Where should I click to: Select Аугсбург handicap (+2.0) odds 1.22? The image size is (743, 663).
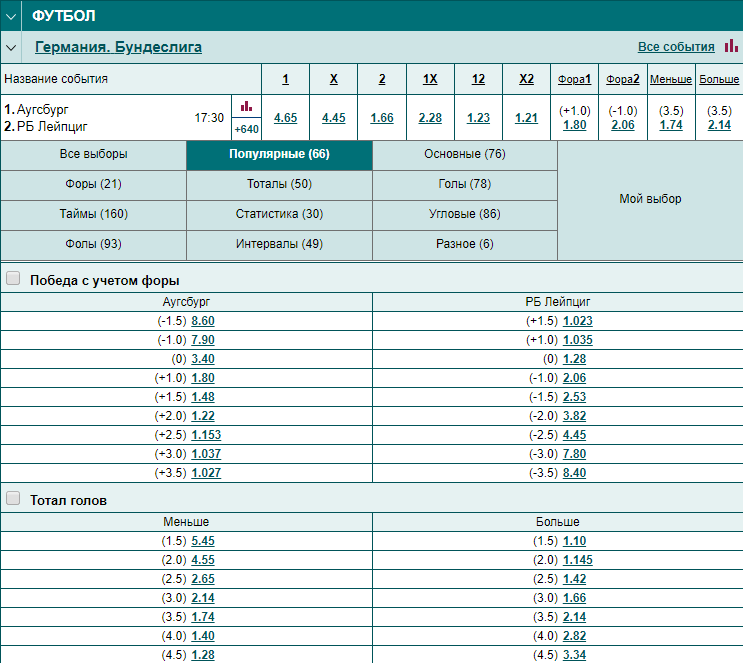(203, 416)
